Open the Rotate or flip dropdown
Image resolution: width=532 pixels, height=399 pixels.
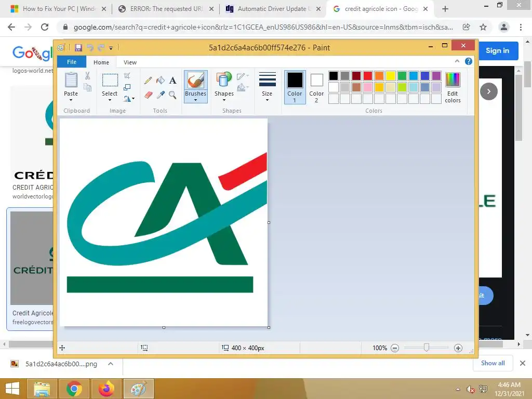pos(129,99)
